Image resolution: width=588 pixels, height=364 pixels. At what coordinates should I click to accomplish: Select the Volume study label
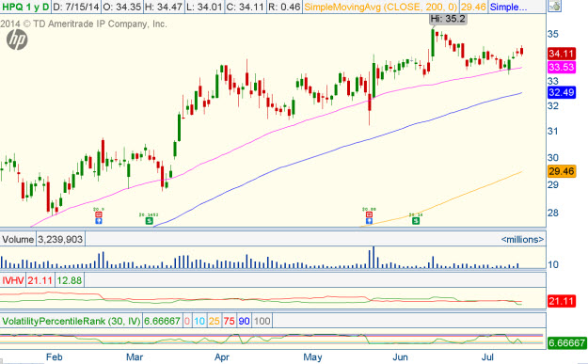18,239
